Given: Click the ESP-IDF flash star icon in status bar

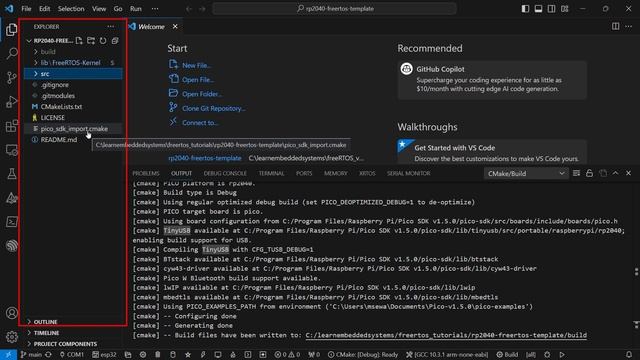Looking at the screenshot, I should pos(188,354).
